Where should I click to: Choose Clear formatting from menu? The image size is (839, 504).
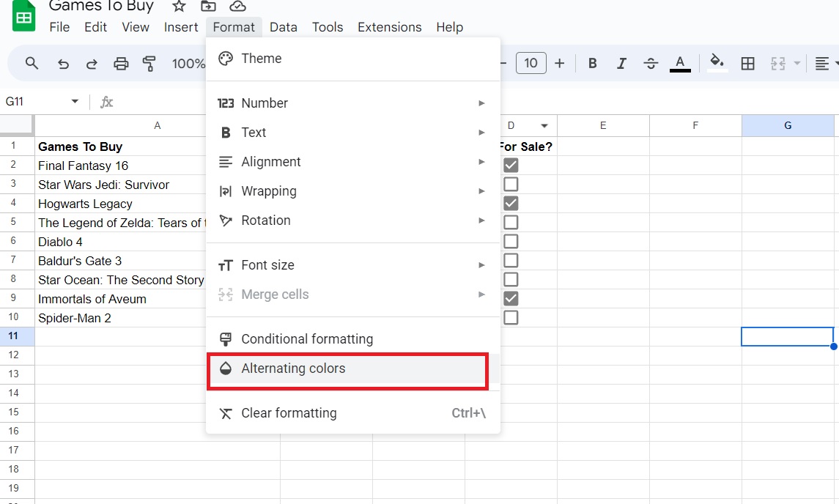point(353,413)
